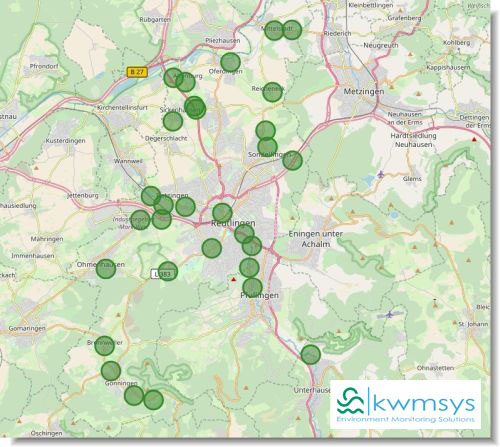Select the marker just right of Mittelstadt
The width and height of the screenshot is (500, 447).
[292, 30]
